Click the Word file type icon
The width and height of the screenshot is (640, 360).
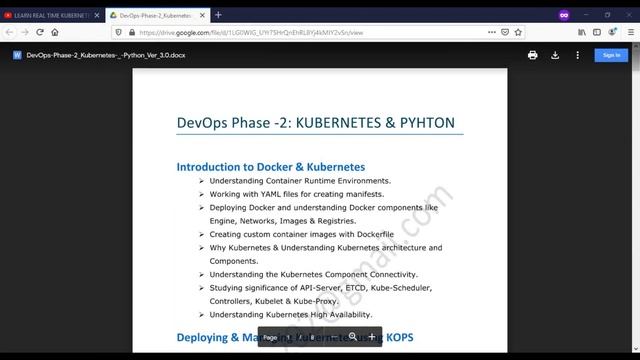17,55
